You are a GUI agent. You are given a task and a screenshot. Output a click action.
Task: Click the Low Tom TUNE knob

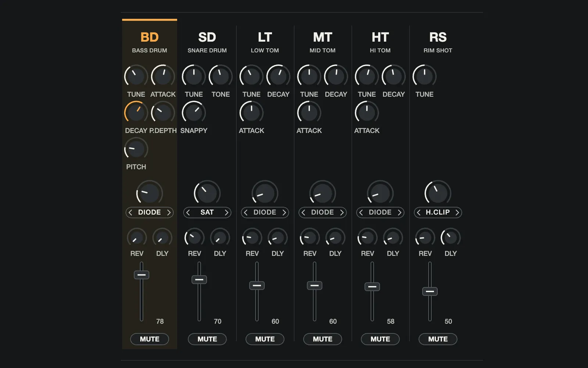(x=251, y=76)
